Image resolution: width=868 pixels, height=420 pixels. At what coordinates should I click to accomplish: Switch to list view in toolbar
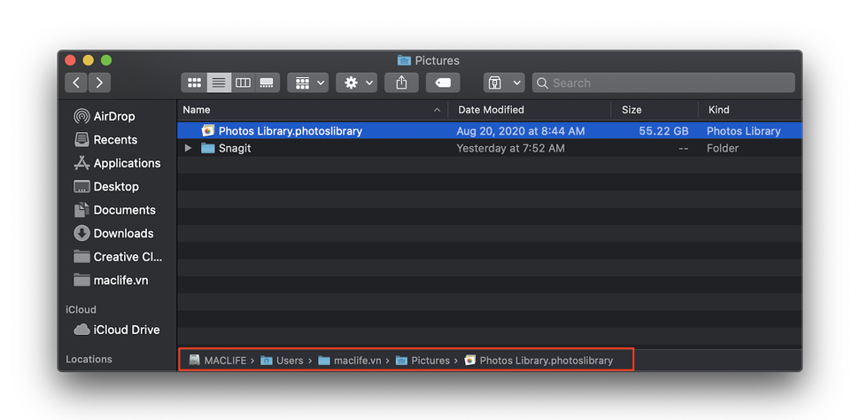pos(218,82)
